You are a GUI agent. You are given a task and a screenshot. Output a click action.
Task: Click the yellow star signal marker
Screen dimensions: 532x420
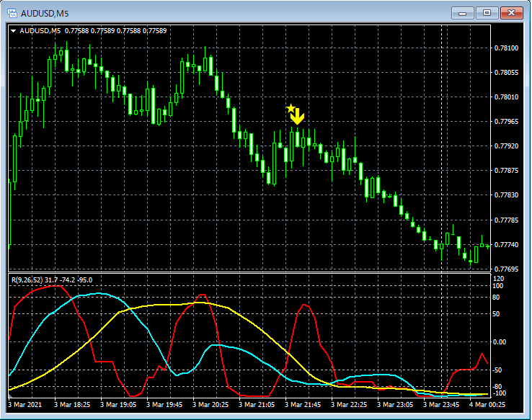pyautogui.click(x=291, y=109)
